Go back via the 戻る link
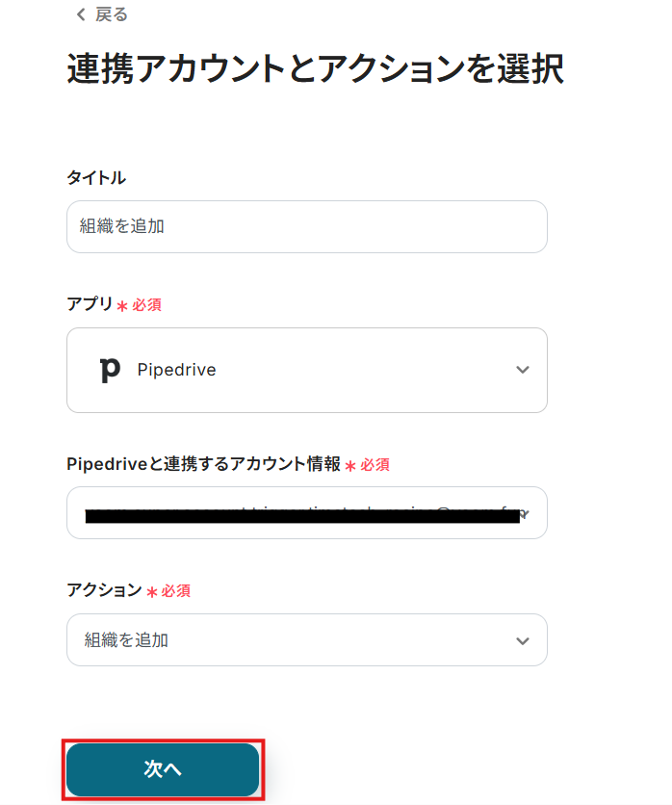The width and height of the screenshot is (672, 805). click(x=111, y=15)
